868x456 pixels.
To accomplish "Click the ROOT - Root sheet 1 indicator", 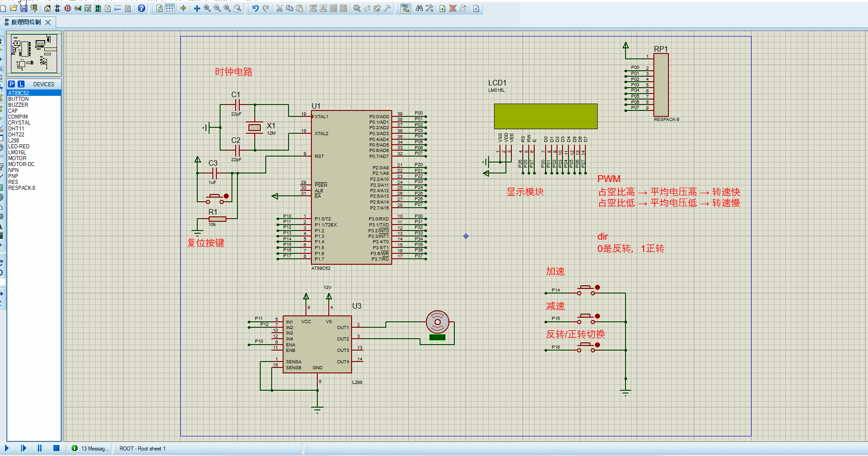I will (x=142, y=449).
